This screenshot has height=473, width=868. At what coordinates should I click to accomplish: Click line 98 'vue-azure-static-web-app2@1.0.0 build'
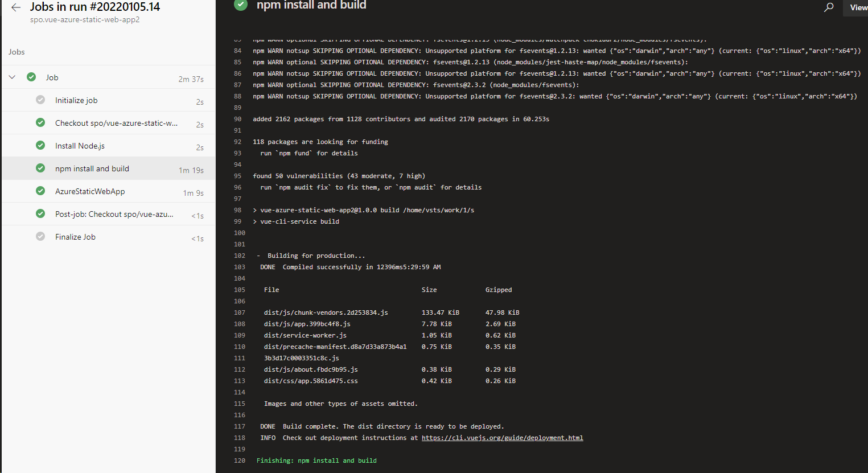pos(363,210)
